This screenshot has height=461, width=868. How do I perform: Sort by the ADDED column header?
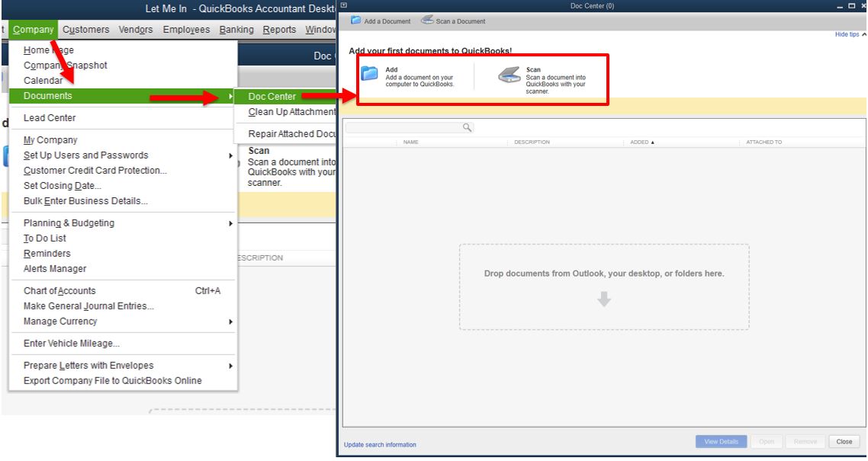(642, 142)
